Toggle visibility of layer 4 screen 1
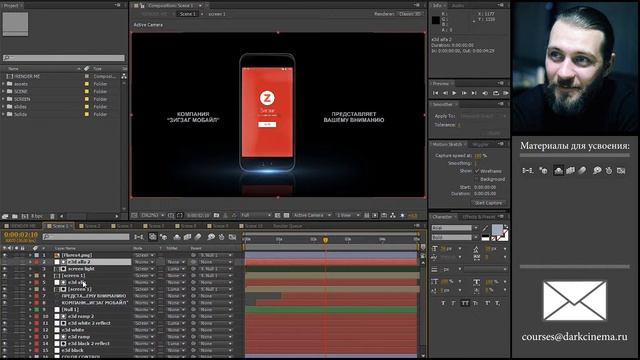This screenshot has height=360, width=640. [4, 276]
